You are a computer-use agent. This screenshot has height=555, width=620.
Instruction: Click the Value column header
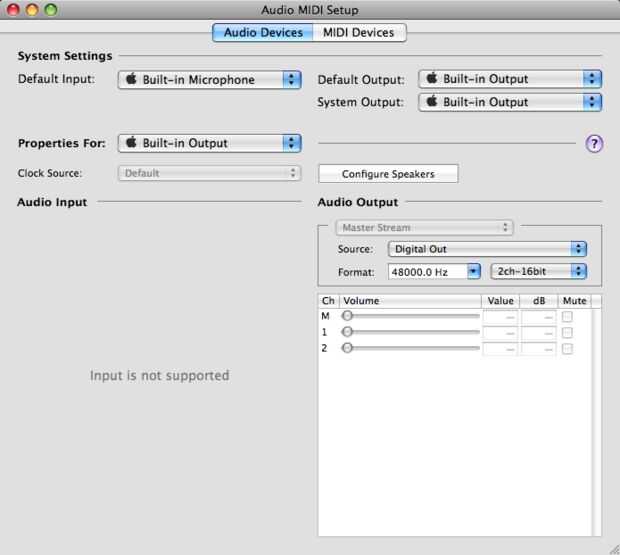[501, 301]
